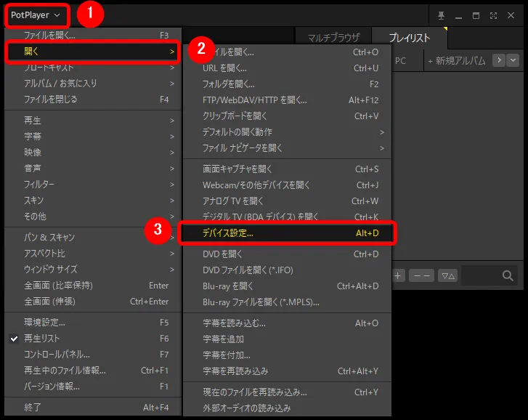
Task: Choose URL を開く...
Action: point(287,68)
